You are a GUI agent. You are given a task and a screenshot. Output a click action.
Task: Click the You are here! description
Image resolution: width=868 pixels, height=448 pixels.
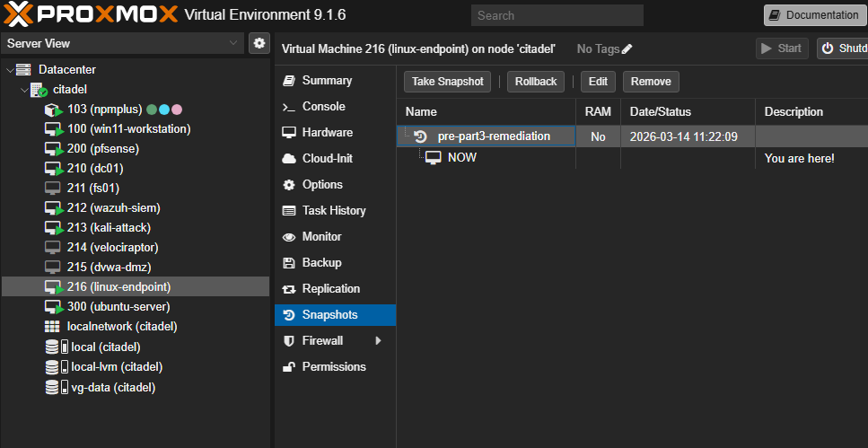800,158
